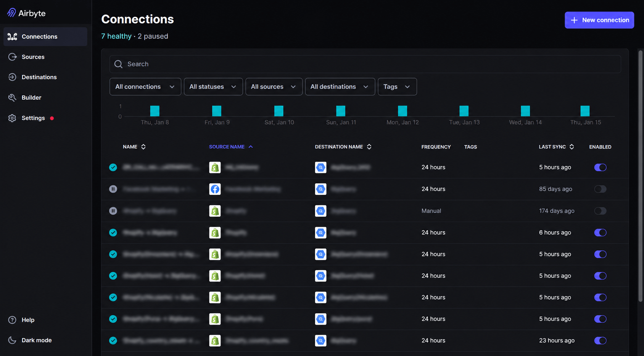Click the BigQuery icon in the 6 hours ago row

[321, 233]
